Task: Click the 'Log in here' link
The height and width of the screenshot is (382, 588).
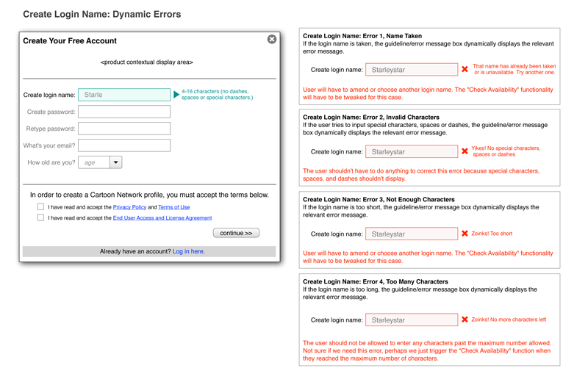Action: point(189,251)
